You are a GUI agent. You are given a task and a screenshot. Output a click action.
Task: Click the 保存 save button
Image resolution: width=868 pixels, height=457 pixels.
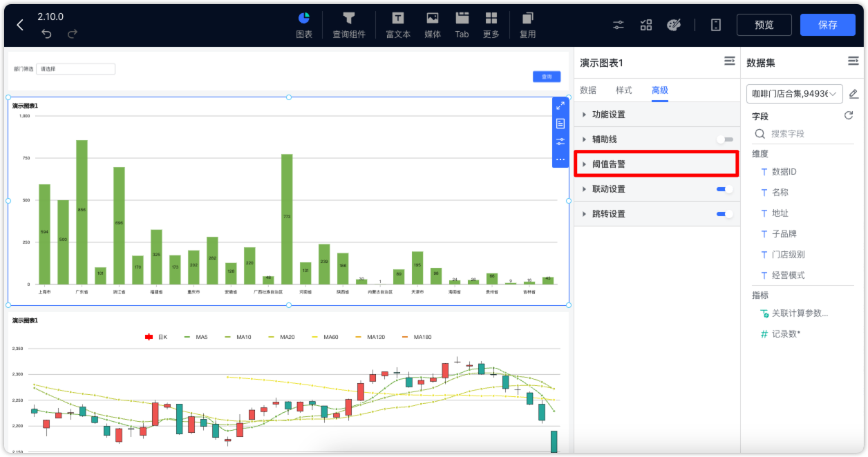pyautogui.click(x=827, y=25)
